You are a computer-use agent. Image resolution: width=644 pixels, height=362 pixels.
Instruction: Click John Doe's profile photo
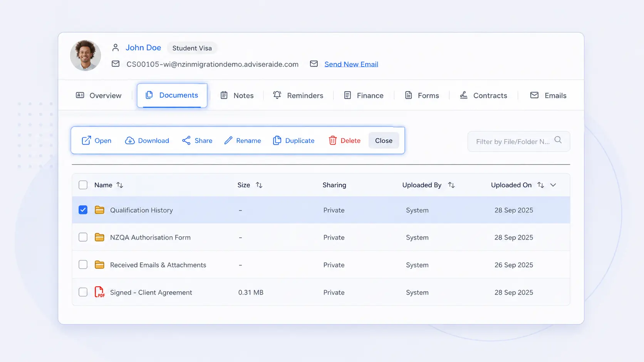click(86, 55)
